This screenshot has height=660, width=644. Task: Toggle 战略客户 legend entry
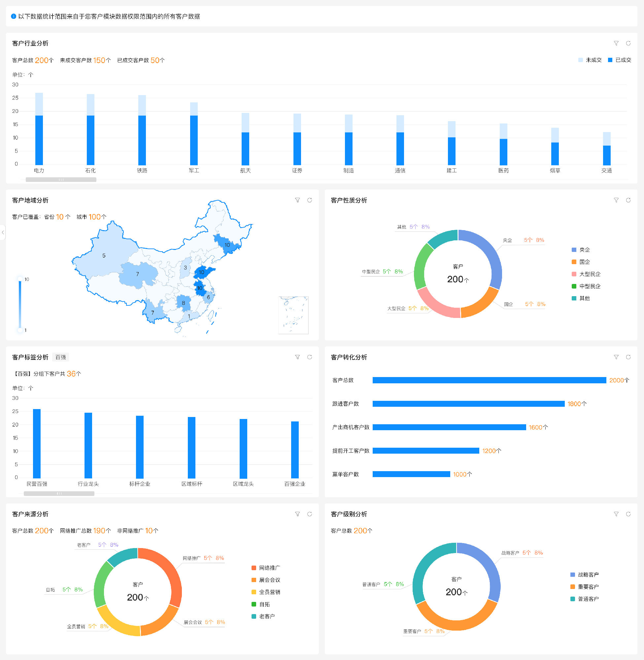585,575
